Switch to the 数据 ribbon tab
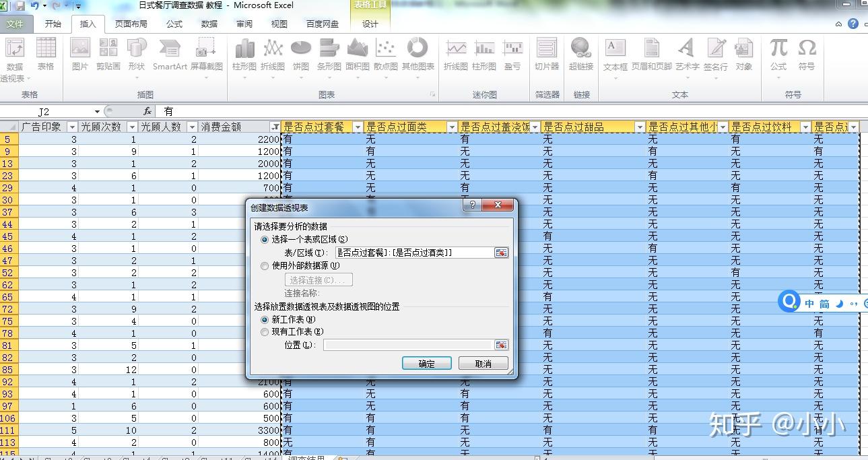The image size is (868, 460). tap(208, 24)
